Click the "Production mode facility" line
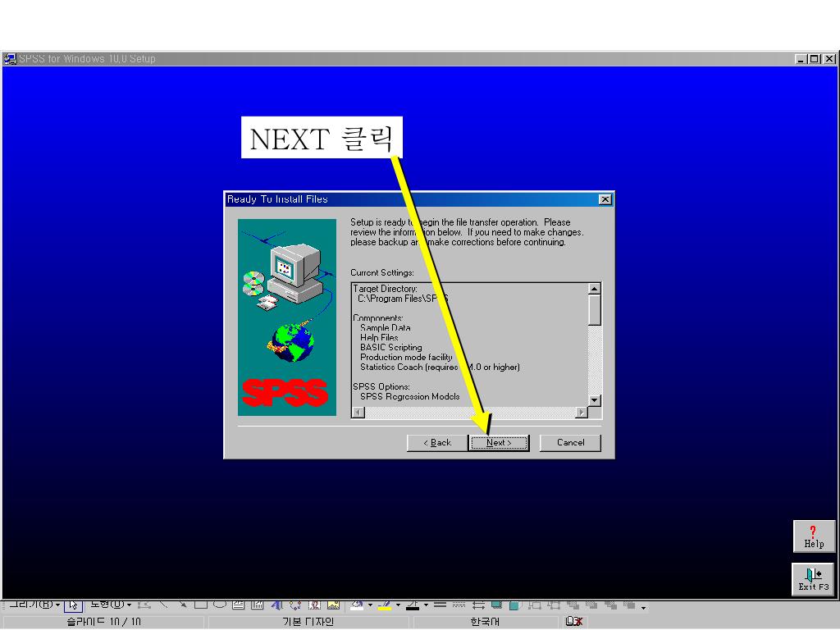Viewport: 840px width, 630px height. pyautogui.click(x=406, y=358)
